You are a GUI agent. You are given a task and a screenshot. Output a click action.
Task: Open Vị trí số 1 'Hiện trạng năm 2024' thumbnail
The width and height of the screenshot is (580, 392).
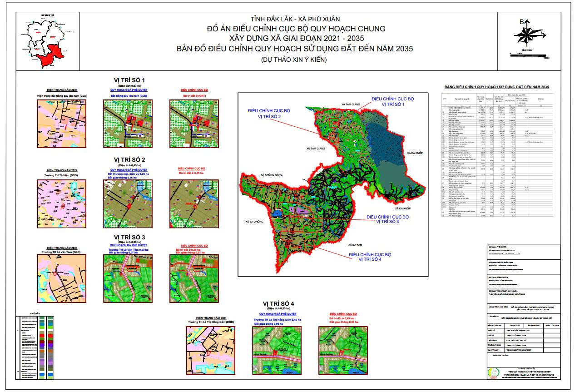(58, 123)
